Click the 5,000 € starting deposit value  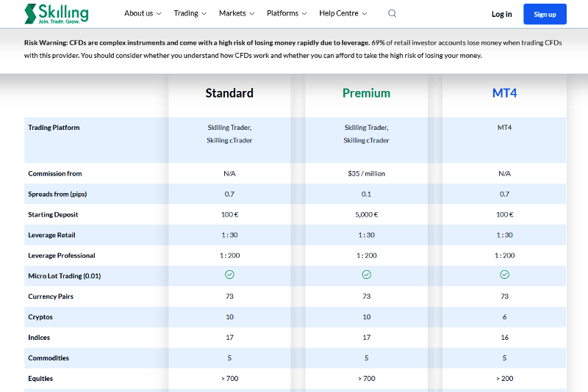[x=366, y=214]
